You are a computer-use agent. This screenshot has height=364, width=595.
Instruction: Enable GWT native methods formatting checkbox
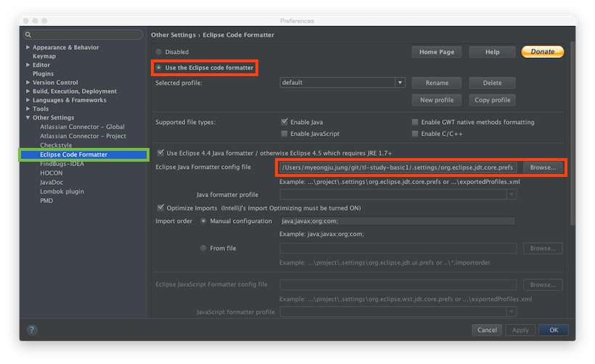[x=415, y=122]
